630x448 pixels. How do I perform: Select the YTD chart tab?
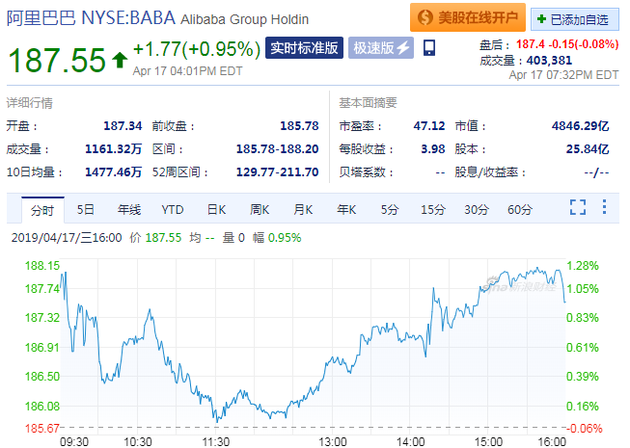pos(172,209)
